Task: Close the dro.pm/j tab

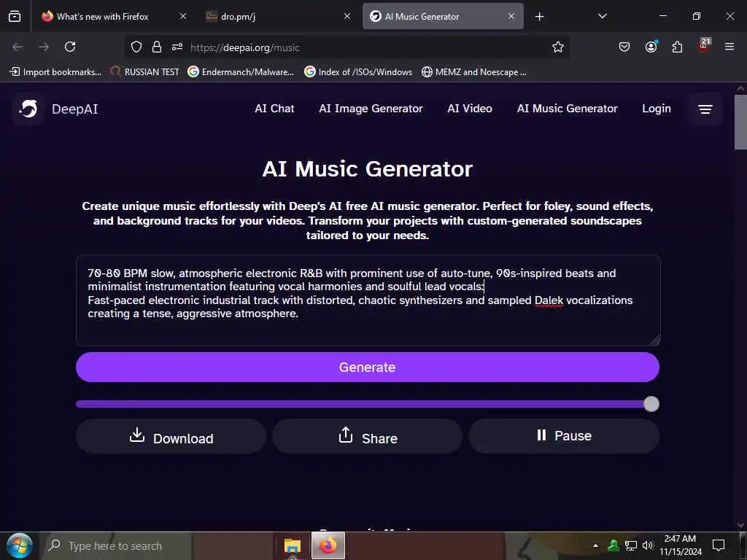Action: click(347, 16)
